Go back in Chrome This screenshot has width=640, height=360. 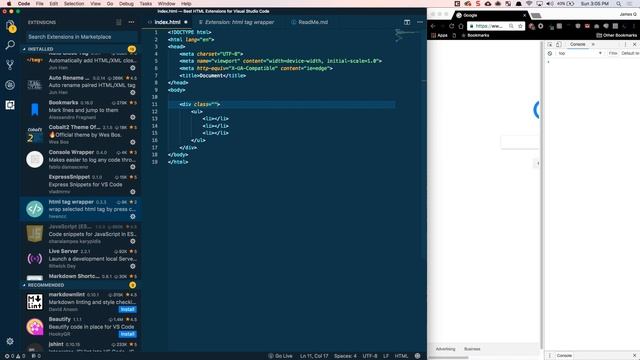click(x=433, y=26)
